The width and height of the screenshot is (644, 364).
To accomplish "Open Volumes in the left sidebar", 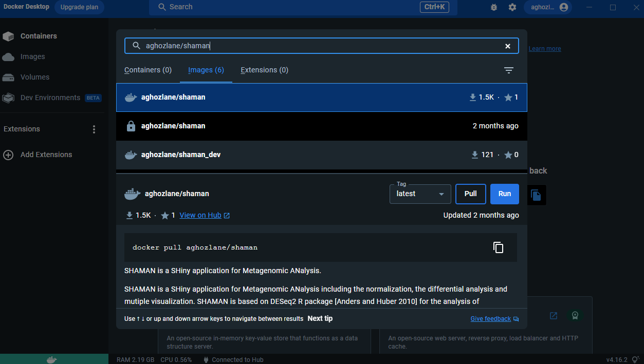I will point(35,77).
